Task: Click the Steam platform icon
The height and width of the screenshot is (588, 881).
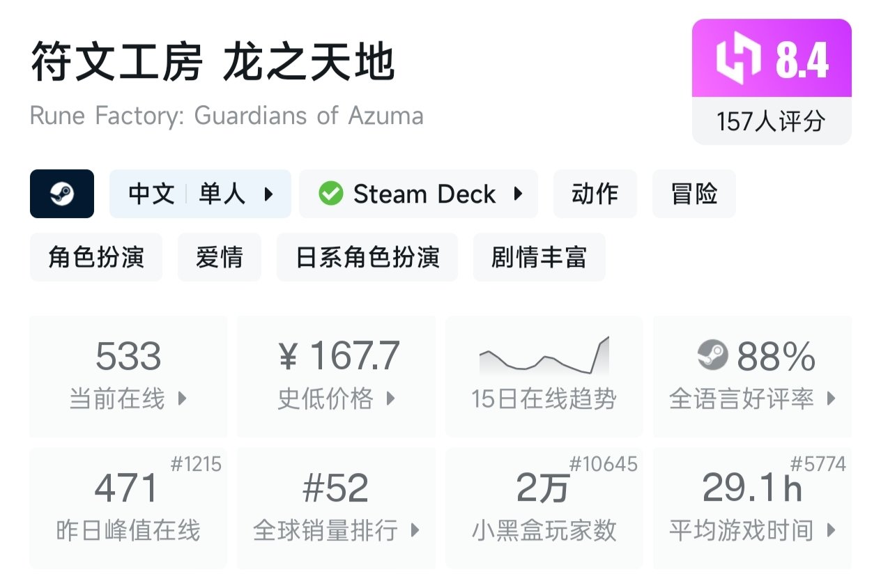Action: 62,194
